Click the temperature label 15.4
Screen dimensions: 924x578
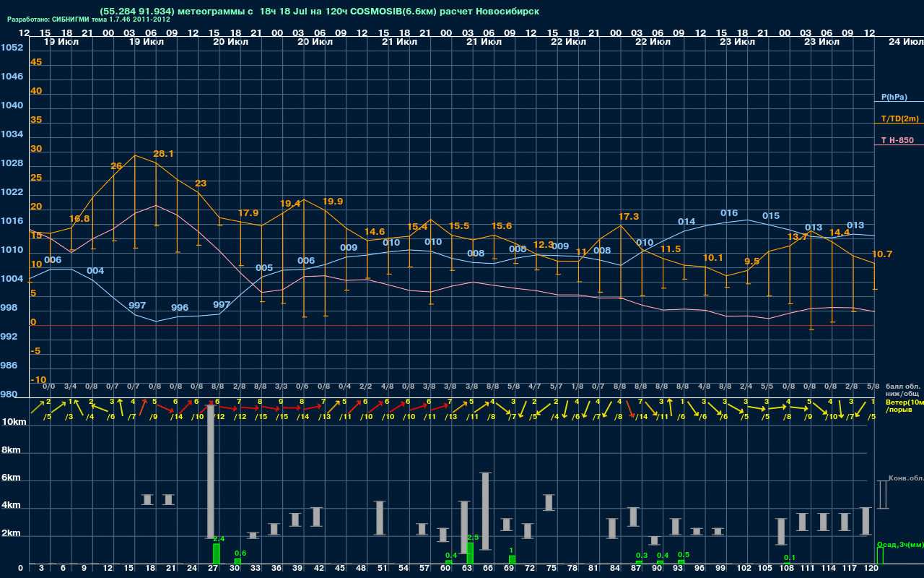(417, 227)
